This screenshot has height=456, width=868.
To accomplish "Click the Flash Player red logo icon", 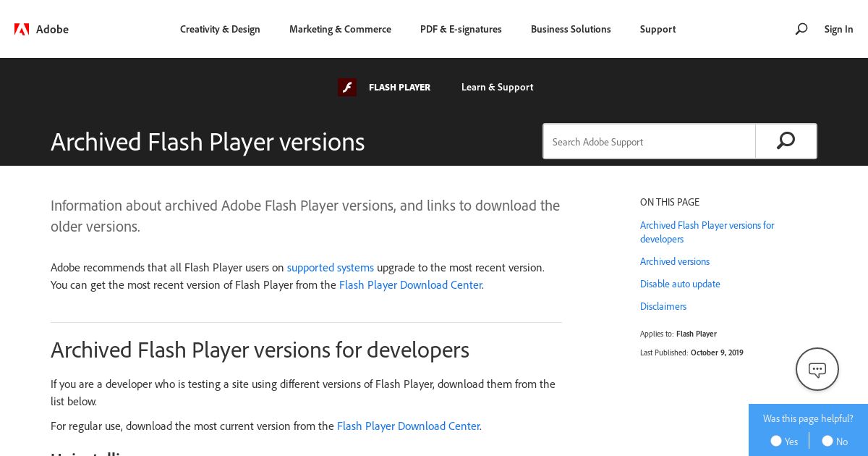I will click(347, 88).
